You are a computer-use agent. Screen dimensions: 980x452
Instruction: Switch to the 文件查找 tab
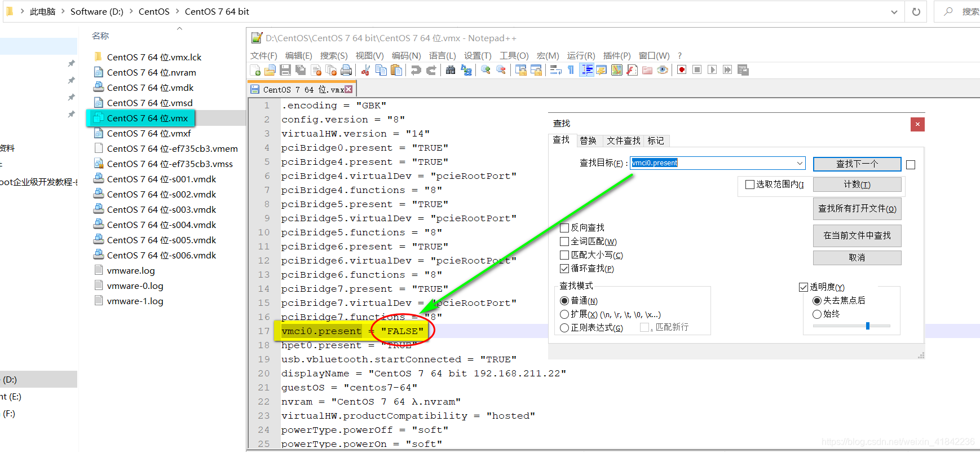624,141
